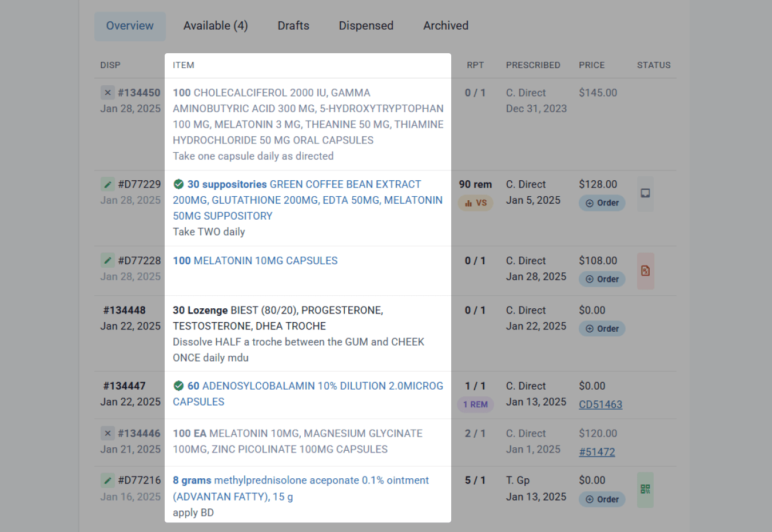This screenshot has width=772, height=532.
Task: Open the CD51463 link
Action: pyautogui.click(x=600, y=404)
